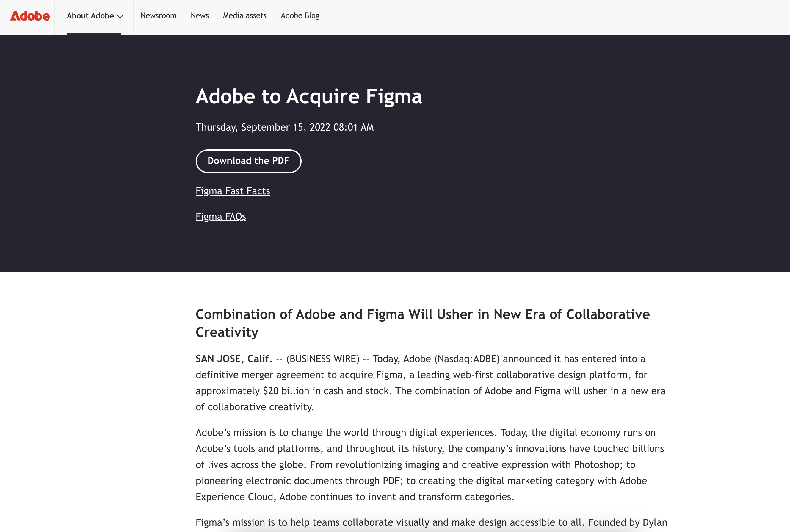Open the About Adobe menu

[x=95, y=16]
